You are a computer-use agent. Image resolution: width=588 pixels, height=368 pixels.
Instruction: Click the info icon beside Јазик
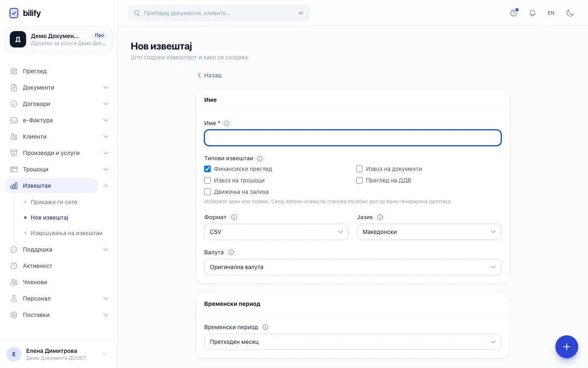pyautogui.click(x=380, y=217)
